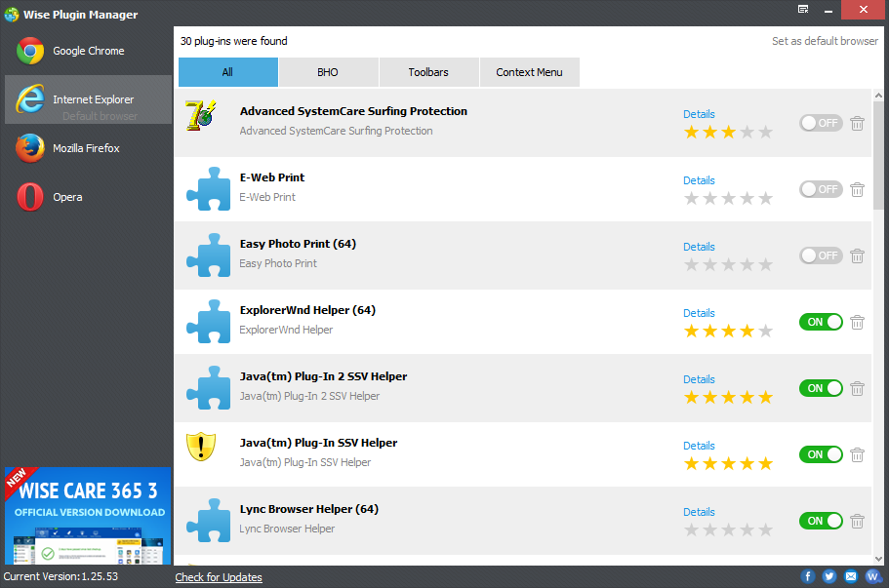
Task: Disable the Java(tm) Plug-In 2 SSV Helper toggle
Action: click(821, 388)
